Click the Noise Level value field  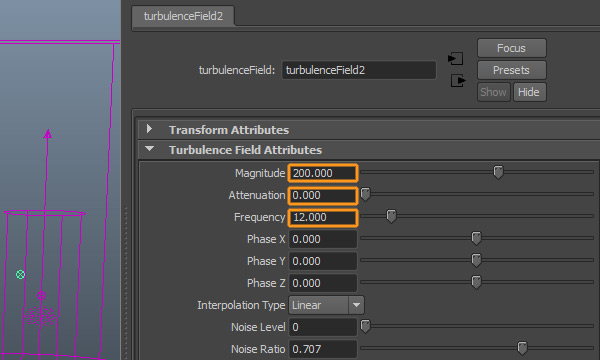click(323, 327)
